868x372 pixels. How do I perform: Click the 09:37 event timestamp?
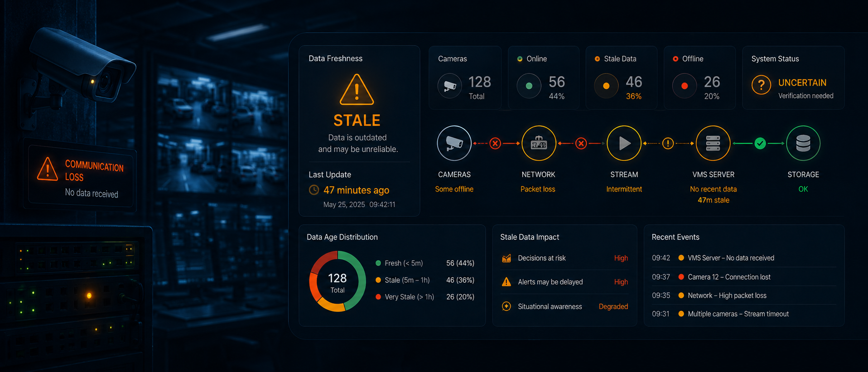coord(661,277)
